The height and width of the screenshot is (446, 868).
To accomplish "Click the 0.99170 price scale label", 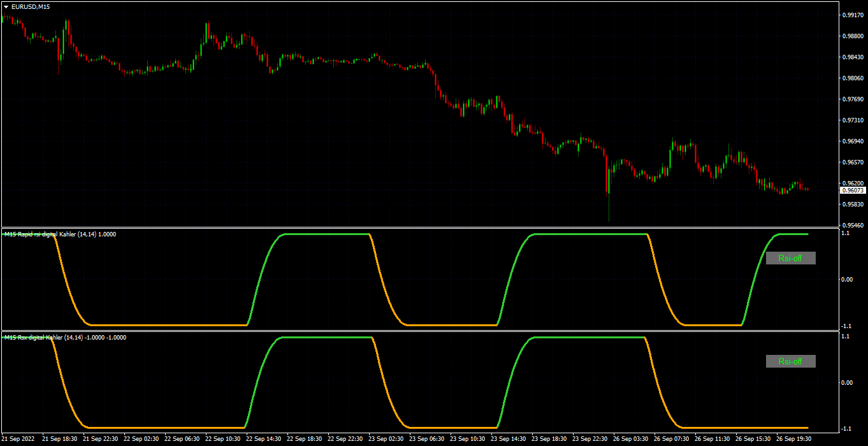I will [853, 15].
